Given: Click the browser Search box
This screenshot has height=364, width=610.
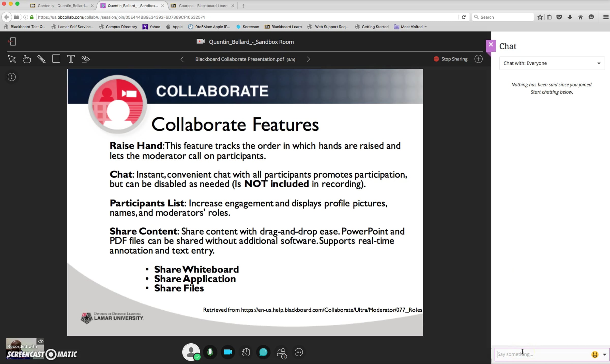Looking at the screenshot, I should 503,17.
